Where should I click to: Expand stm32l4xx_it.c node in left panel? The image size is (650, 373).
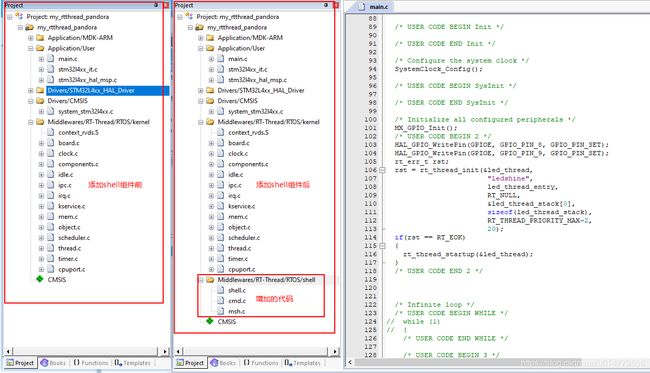point(41,69)
